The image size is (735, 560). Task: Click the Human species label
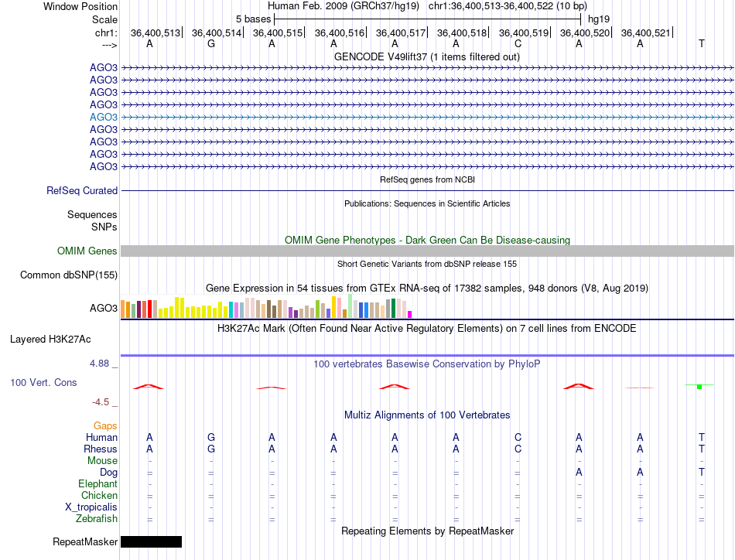[101, 437]
